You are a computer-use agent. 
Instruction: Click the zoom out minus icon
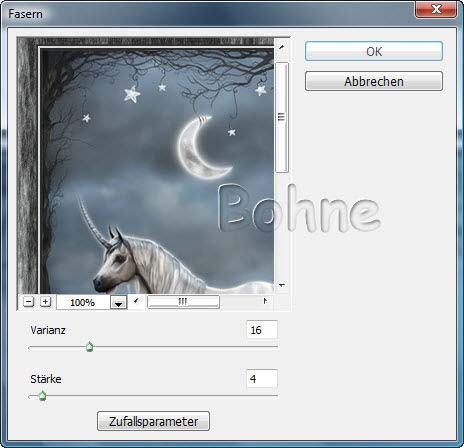tap(29, 302)
